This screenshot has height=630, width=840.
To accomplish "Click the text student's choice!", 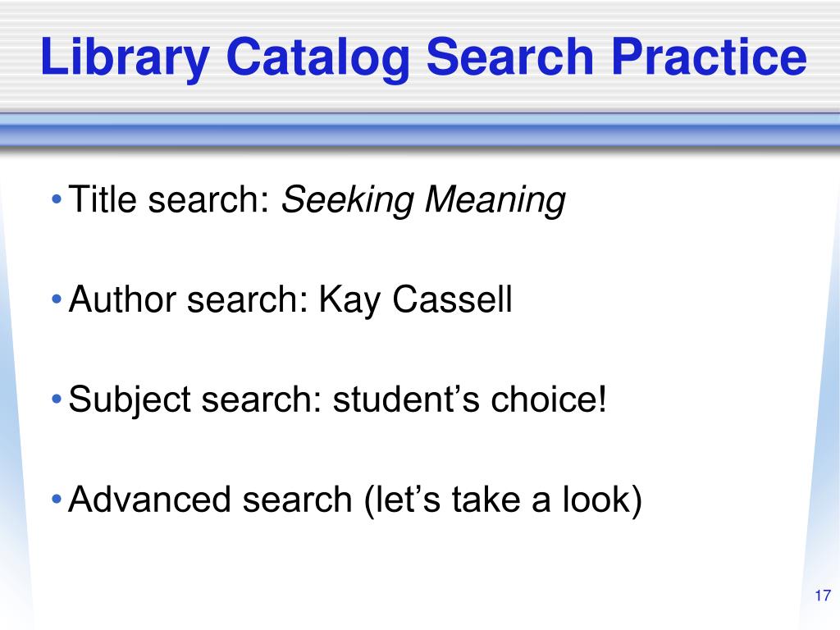I will [469, 399].
